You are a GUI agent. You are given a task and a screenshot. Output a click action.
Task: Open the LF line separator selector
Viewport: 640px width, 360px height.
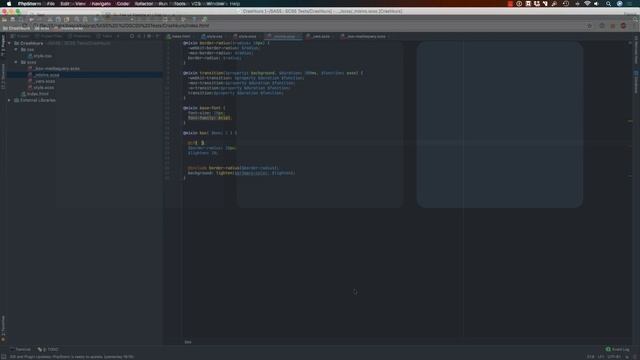pos(601,357)
